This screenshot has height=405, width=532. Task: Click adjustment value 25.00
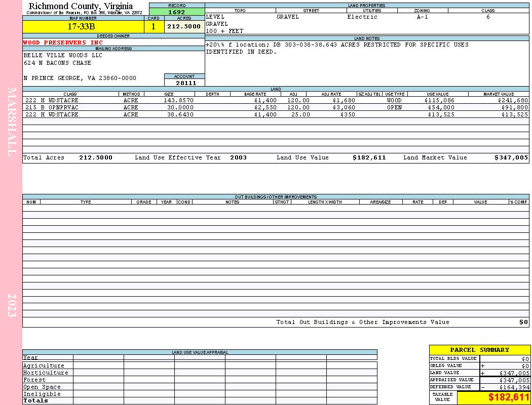pos(300,114)
